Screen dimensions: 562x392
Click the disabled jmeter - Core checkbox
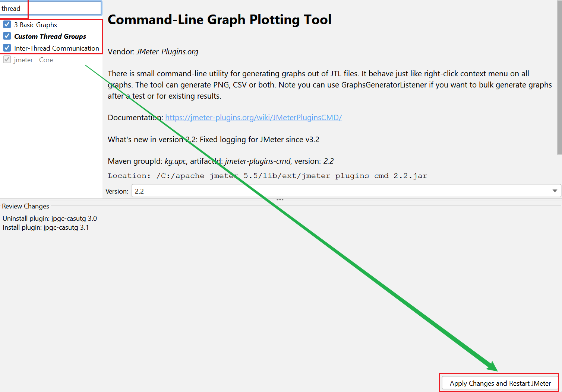pos(7,60)
